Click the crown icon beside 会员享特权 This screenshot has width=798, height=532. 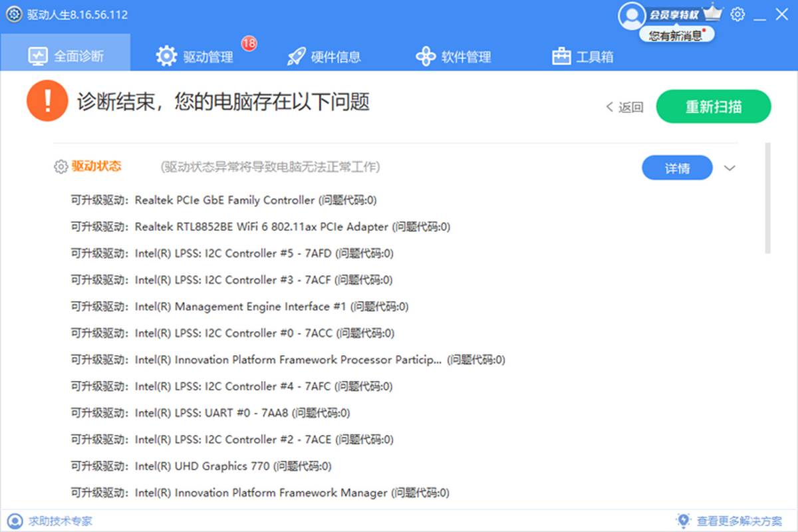[x=714, y=11]
